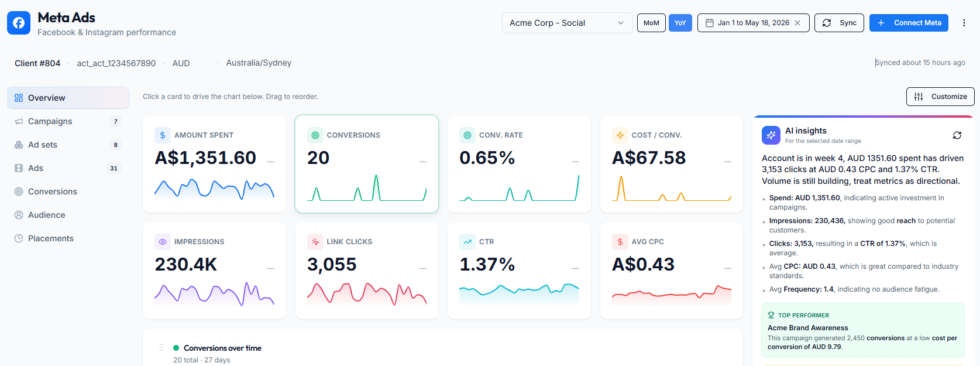Select the Link Clicks card
This screenshot has height=366, width=980.
[x=367, y=271]
